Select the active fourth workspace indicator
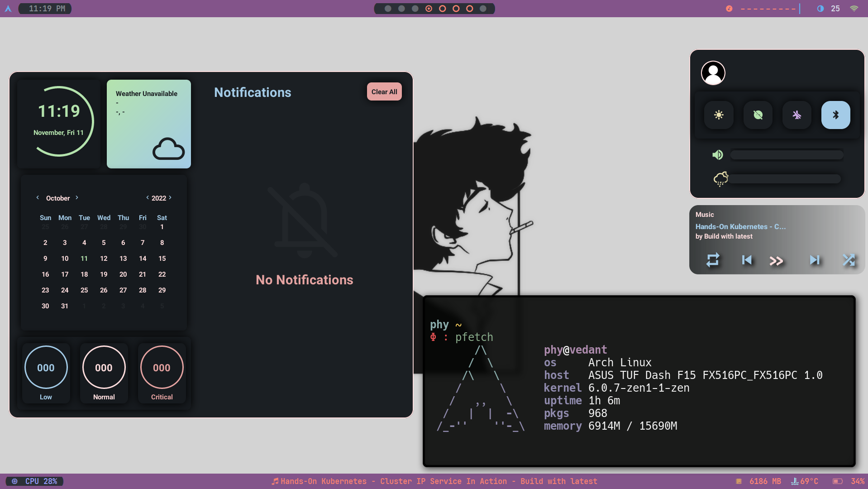This screenshot has height=489, width=868. pyautogui.click(x=429, y=9)
